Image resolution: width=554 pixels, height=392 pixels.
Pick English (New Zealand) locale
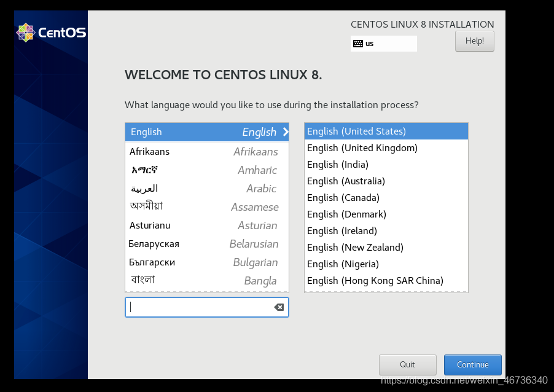pos(386,248)
